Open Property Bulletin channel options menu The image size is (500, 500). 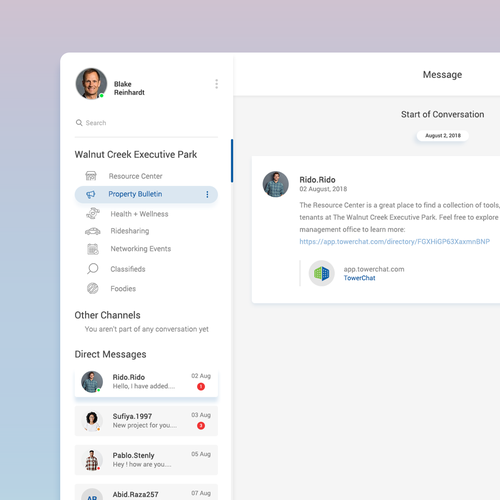pyautogui.click(x=207, y=194)
